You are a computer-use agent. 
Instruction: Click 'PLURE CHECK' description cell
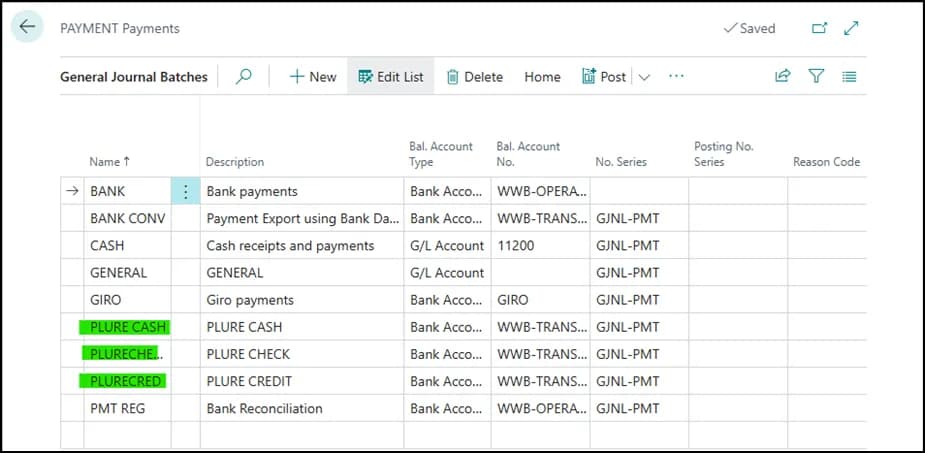pyautogui.click(x=302, y=354)
